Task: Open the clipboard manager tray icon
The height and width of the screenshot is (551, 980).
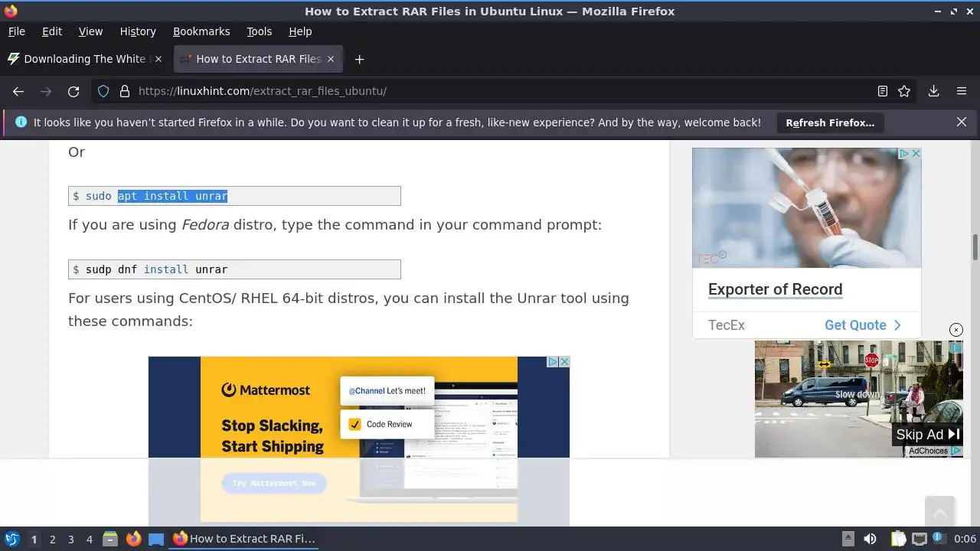Action: [898, 539]
